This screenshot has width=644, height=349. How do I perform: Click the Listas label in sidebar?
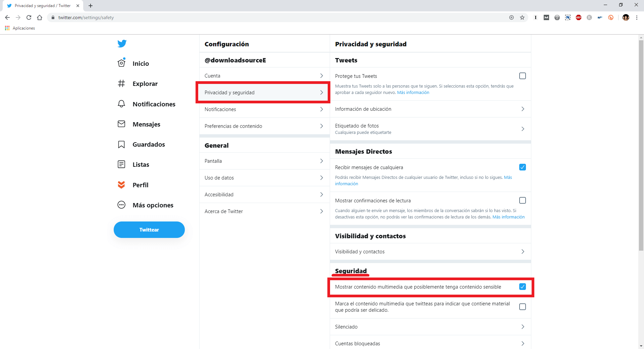tap(141, 165)
